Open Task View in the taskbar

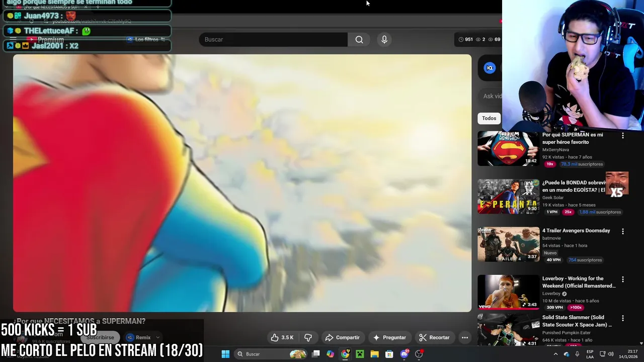click(315, 354)
